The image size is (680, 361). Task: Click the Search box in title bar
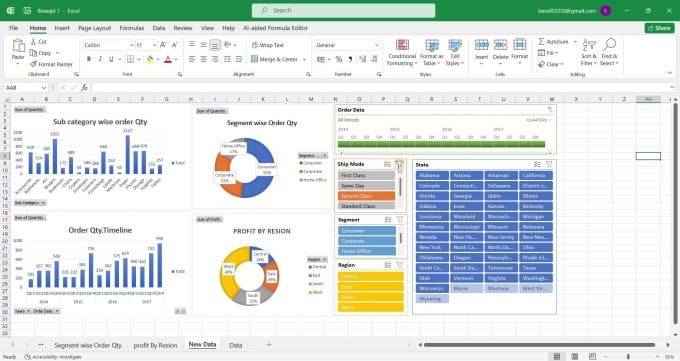pyautogui.click(x=343, y=10)
